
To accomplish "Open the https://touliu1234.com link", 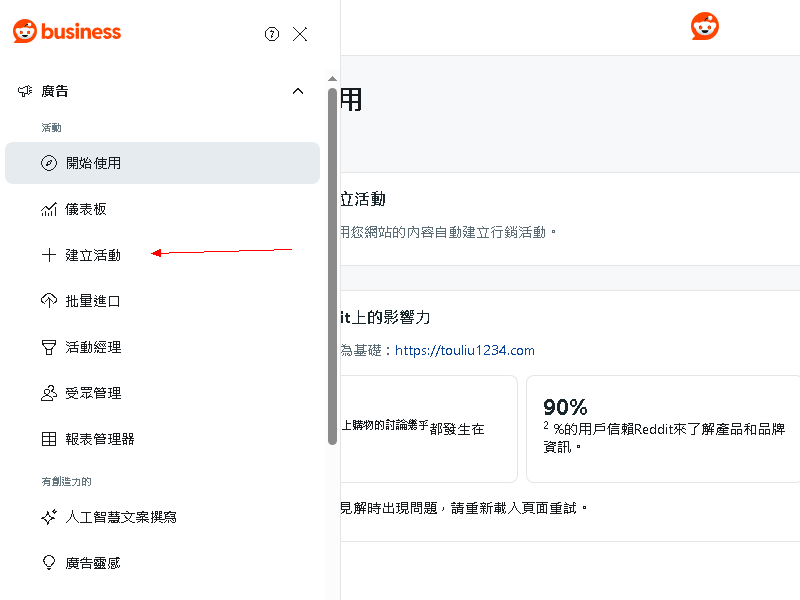I will [x=464, y=350].
